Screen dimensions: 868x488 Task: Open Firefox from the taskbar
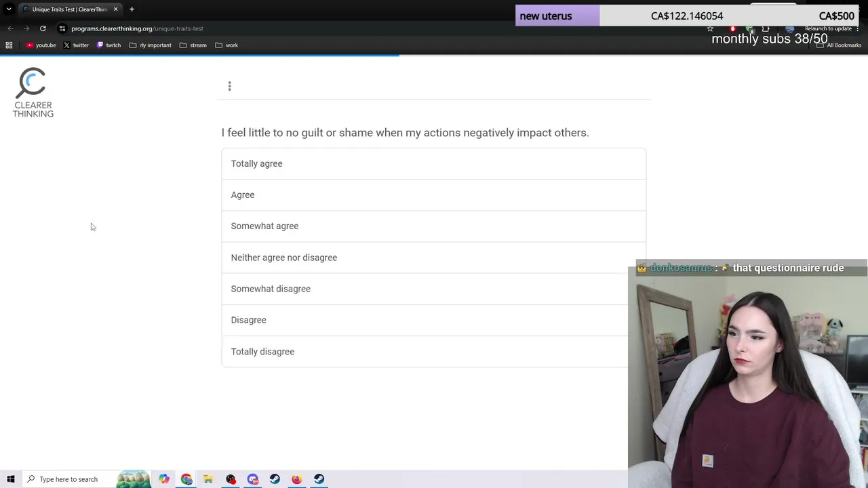(x=297, y=479)
